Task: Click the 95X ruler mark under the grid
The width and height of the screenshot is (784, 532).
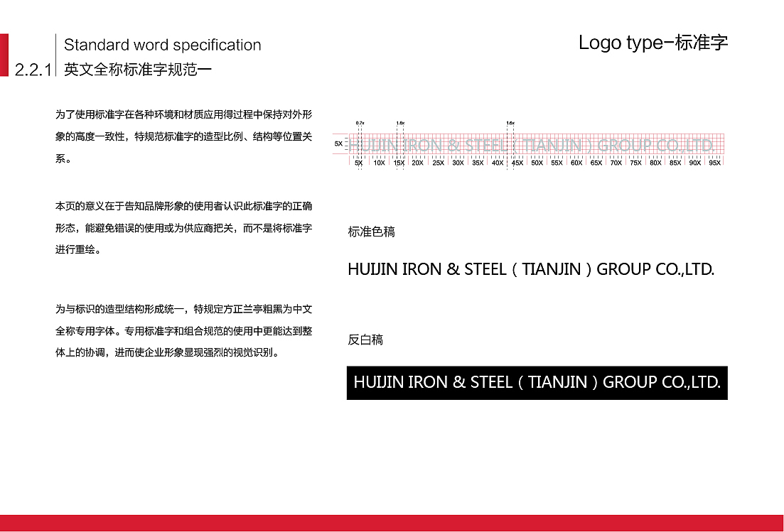Action: click(715, 163)
